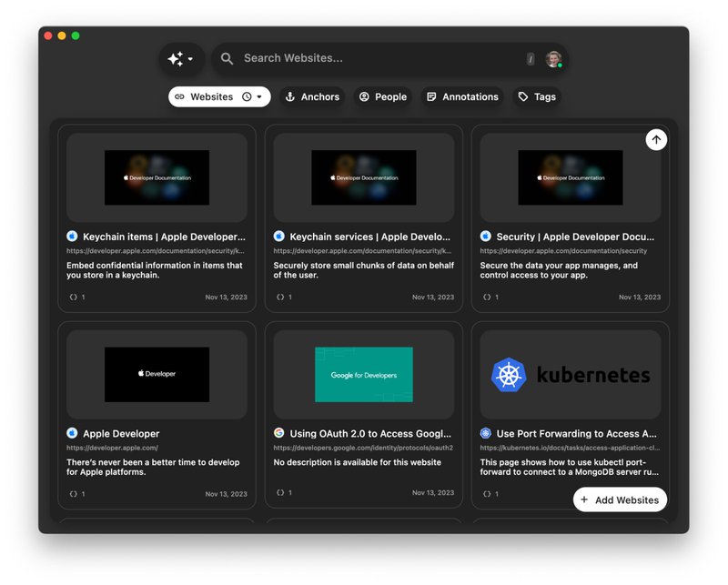
Task: Click snippet count icon on Keychain services card
Action: 280,298
